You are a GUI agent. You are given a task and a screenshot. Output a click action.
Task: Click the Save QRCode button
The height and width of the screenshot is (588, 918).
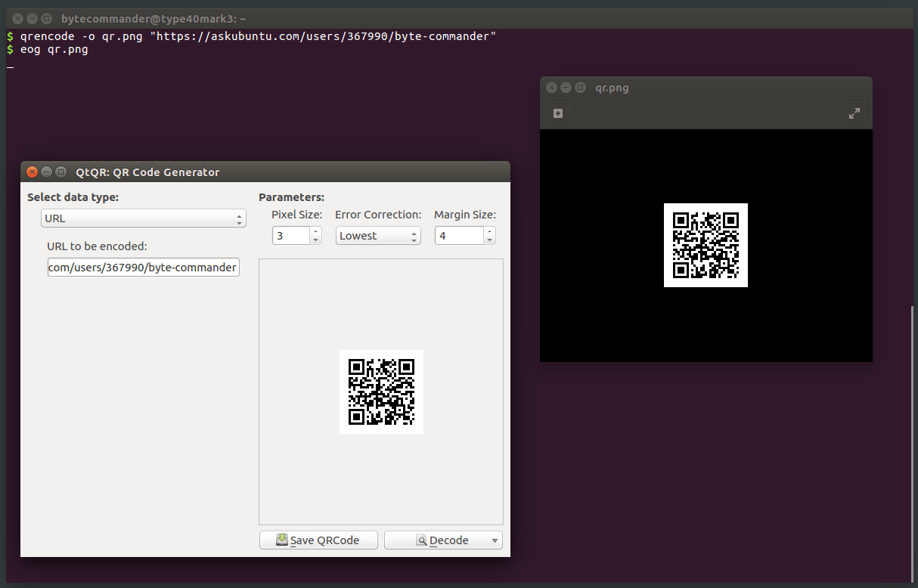(320, 540)
